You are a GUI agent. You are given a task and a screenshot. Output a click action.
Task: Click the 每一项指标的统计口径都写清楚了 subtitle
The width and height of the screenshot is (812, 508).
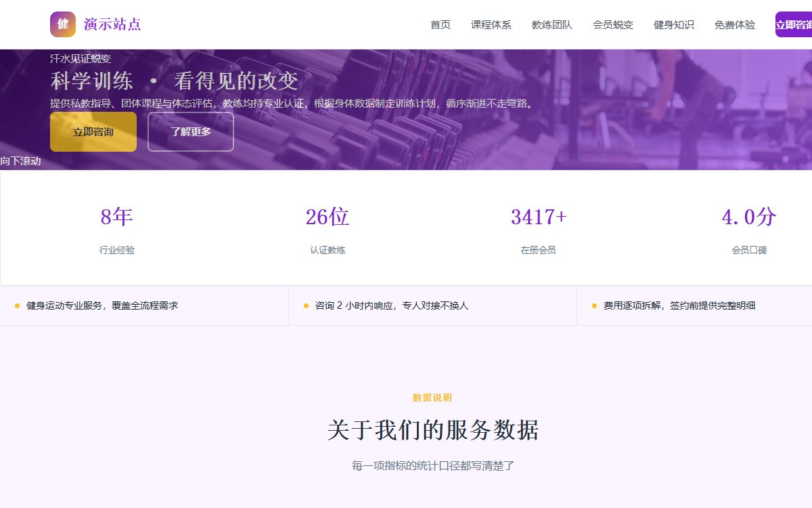(x=433, y=466)
